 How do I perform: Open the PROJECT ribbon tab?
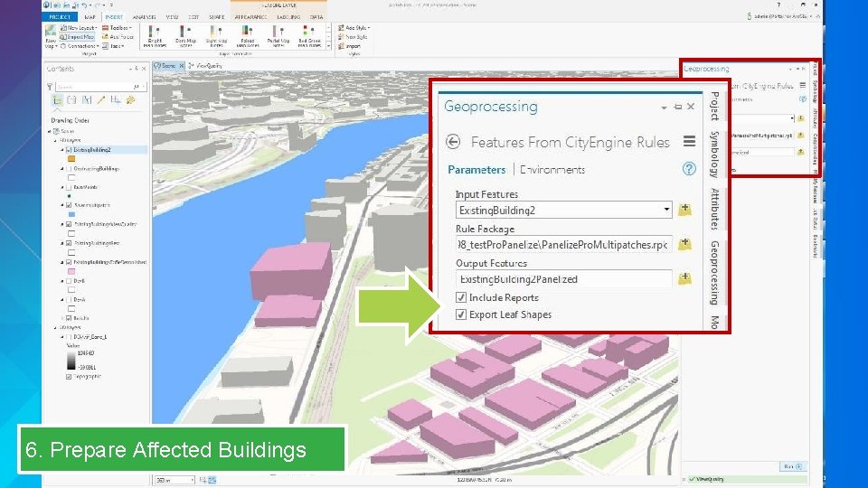pyautogui.click(x=60, y=17)
